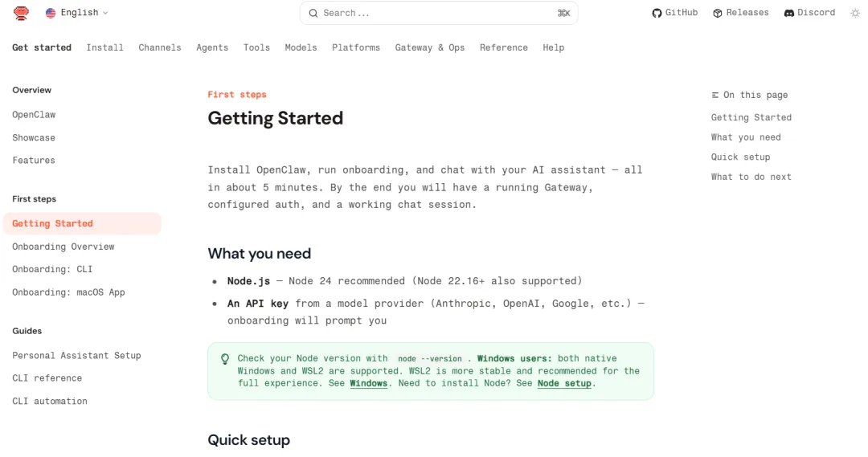The image size is (868, 457).
Task: Click the magnifier icon in search bar
Action: tap(314, 13)
